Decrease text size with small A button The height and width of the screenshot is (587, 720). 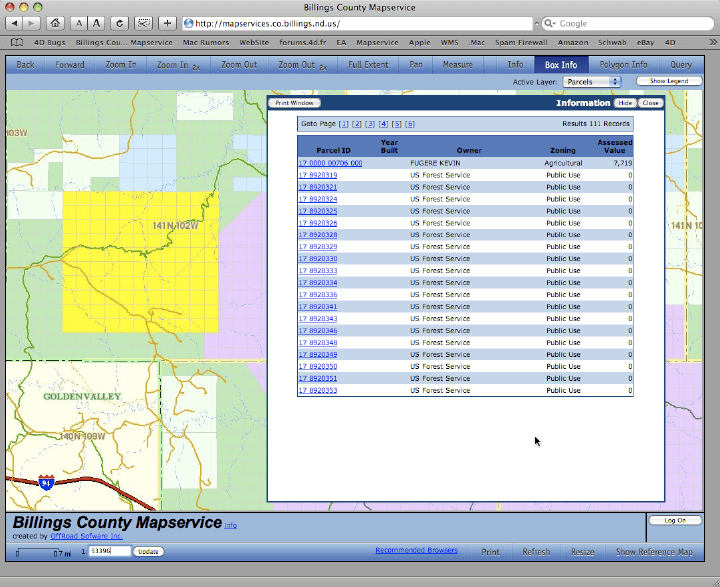(x=79, y=23)
